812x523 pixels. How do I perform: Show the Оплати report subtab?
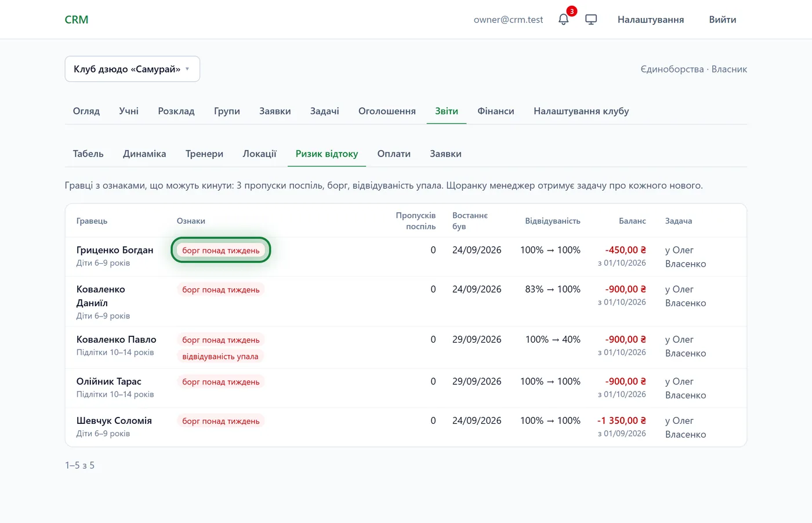point(394,154)
